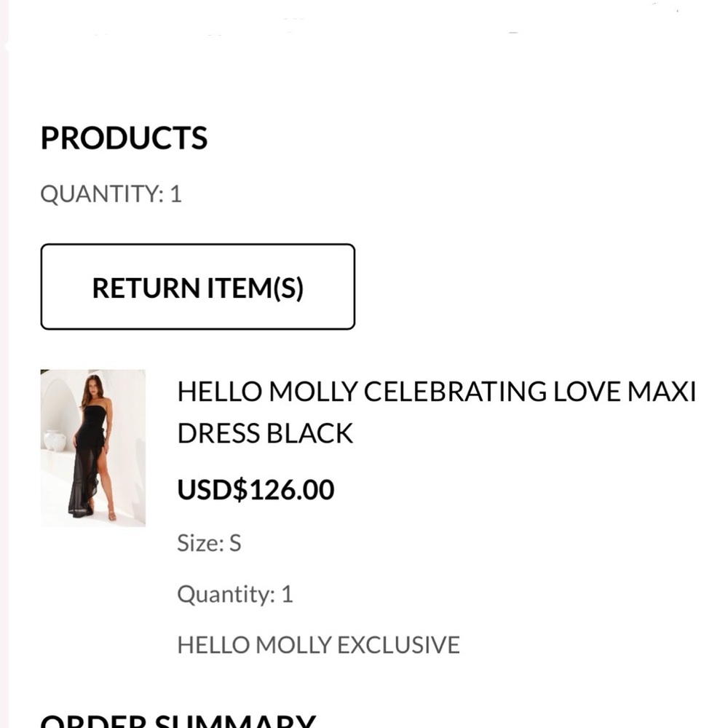Screen dimensions: 728x728
Task: Click the black maxi dress product thumbnail
Action: tap(92, 448)
